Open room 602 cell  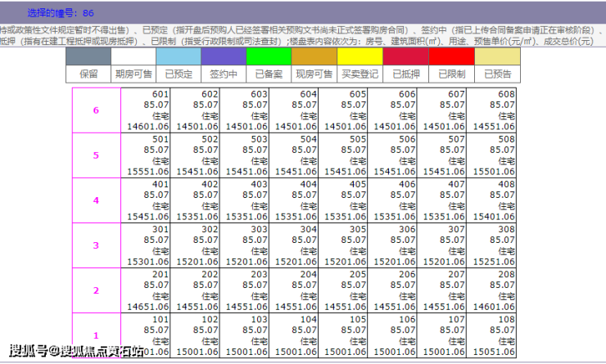tap(195, 110)
